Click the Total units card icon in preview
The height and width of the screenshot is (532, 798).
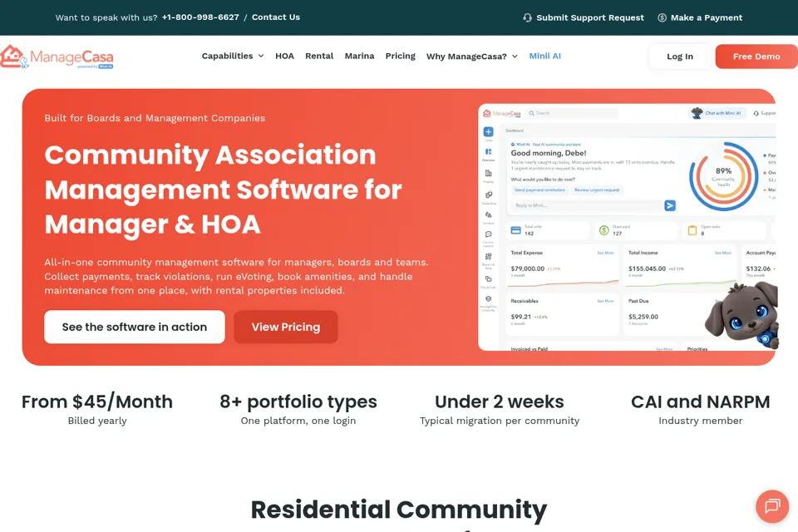(x=515, y=230)
